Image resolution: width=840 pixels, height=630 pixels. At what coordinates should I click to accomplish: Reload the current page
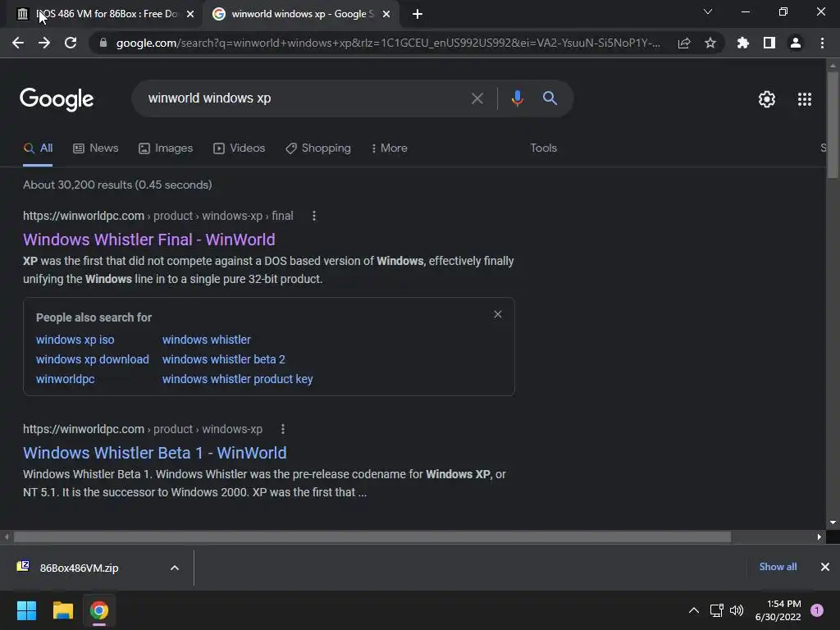pos(71,43)
